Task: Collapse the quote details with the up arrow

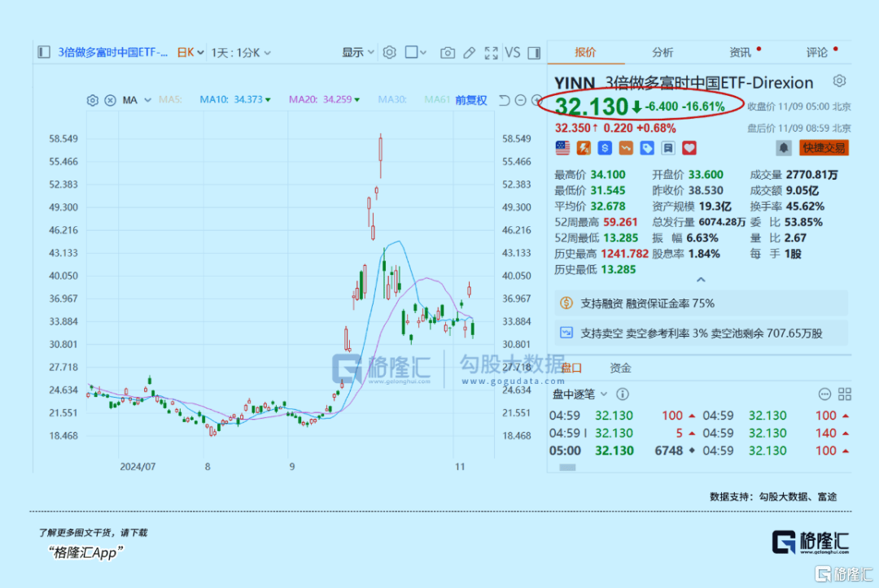Action: [x=701, y=279]
